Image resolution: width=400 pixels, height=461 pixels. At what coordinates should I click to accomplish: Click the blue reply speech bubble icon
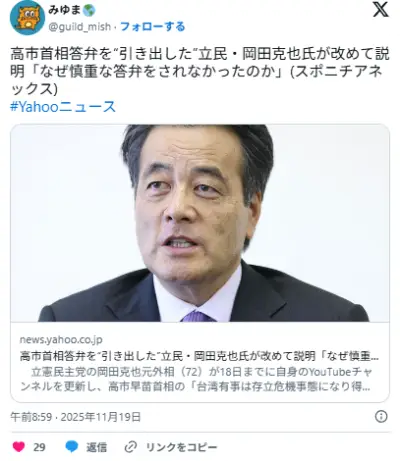(72, 447)
